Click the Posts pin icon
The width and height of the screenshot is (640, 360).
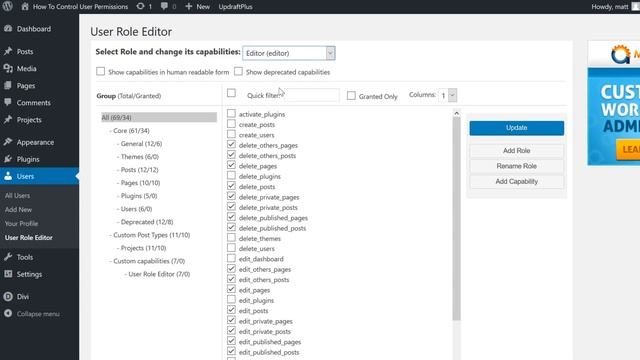click(x=8, y=51)
